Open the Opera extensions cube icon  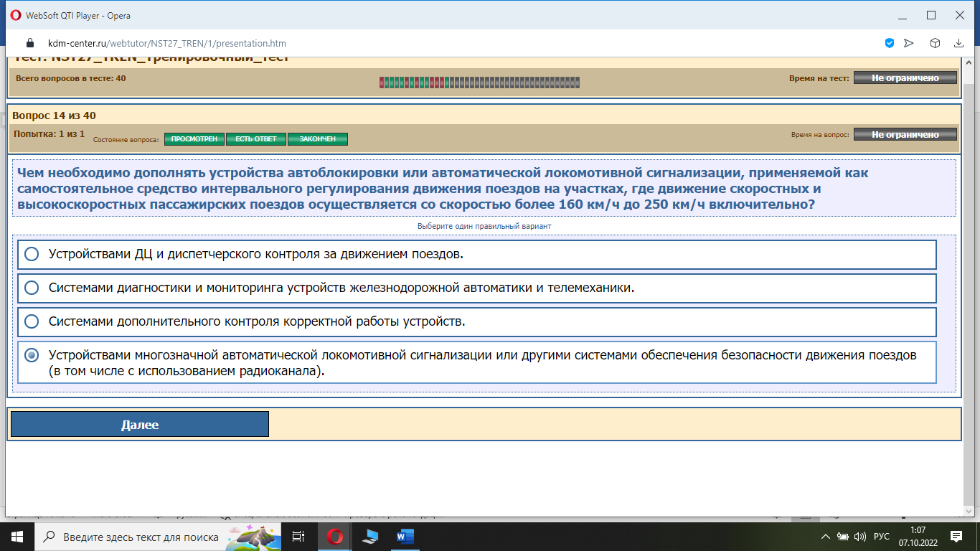click(936, 43)
